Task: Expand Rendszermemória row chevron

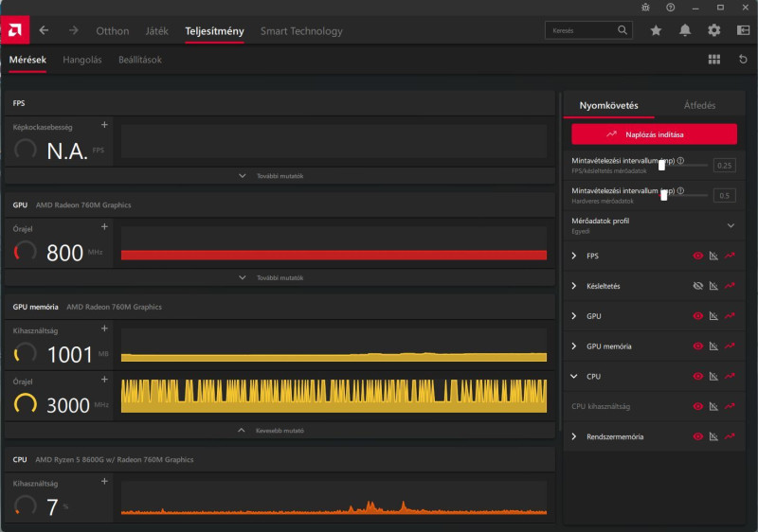Action: point(574,436)
